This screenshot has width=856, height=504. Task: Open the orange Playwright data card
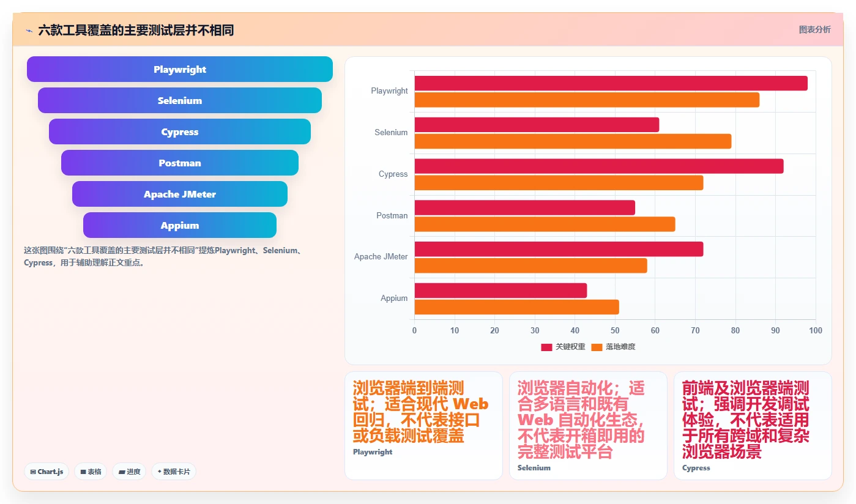pos(423,426)
